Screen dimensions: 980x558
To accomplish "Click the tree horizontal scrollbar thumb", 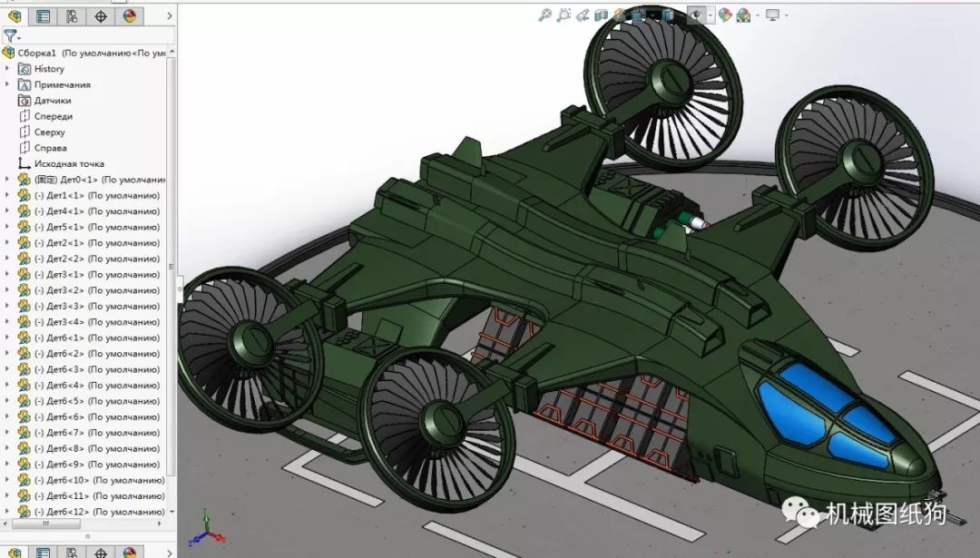I will 45,524.
